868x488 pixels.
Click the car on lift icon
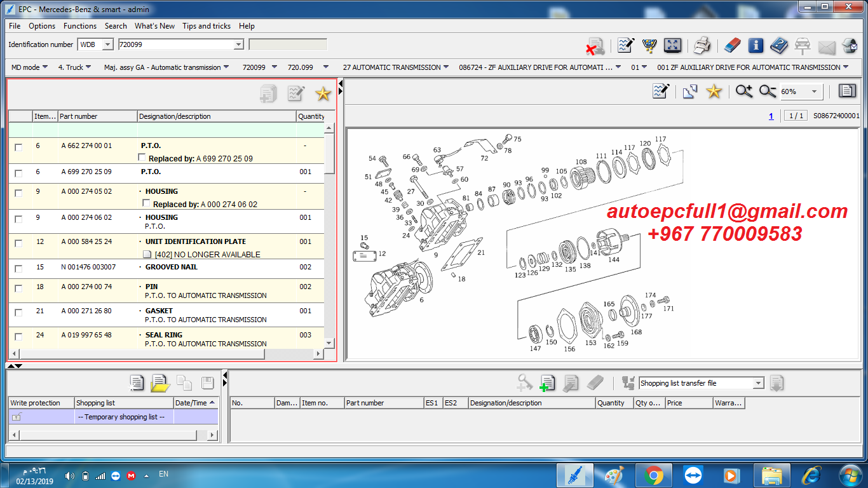click(x=803, y=45)
